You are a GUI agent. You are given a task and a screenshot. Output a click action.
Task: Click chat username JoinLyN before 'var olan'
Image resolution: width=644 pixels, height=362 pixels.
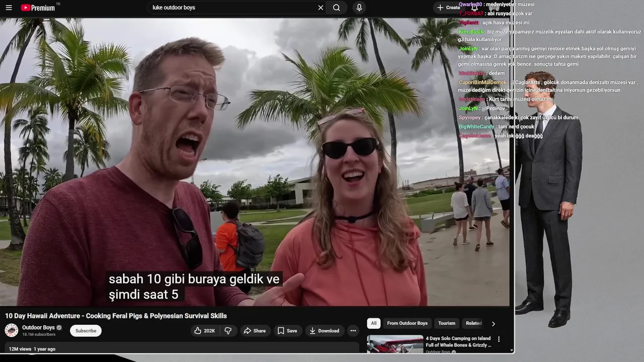(468, 49)
